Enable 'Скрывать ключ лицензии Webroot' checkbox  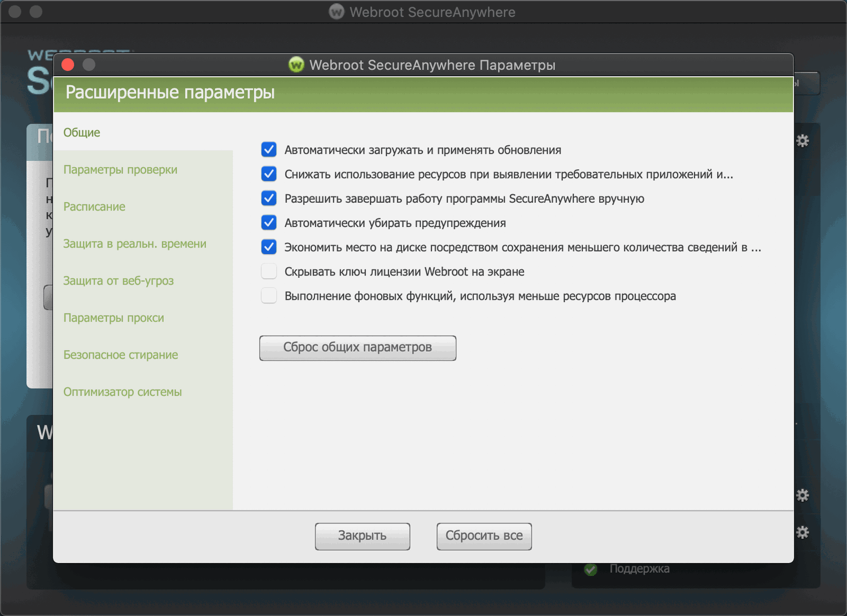(269, 272)
